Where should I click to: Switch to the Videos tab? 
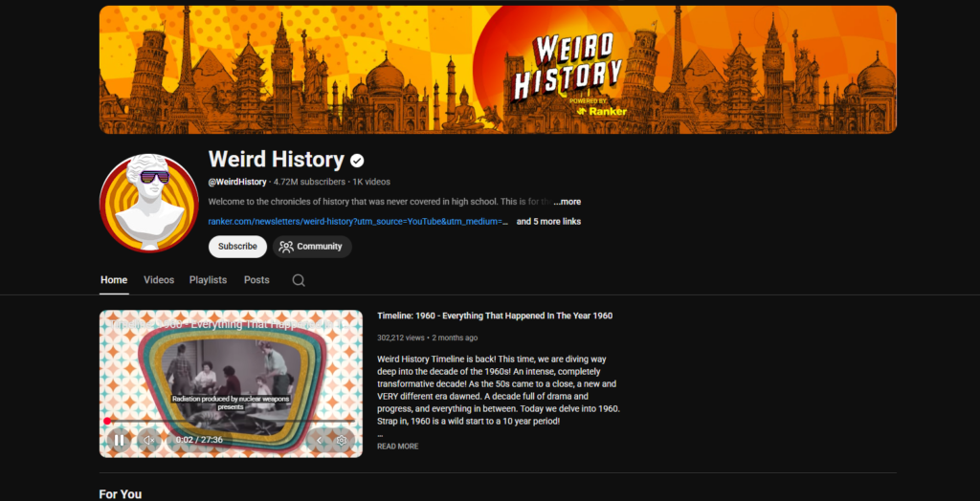point(159,280)
